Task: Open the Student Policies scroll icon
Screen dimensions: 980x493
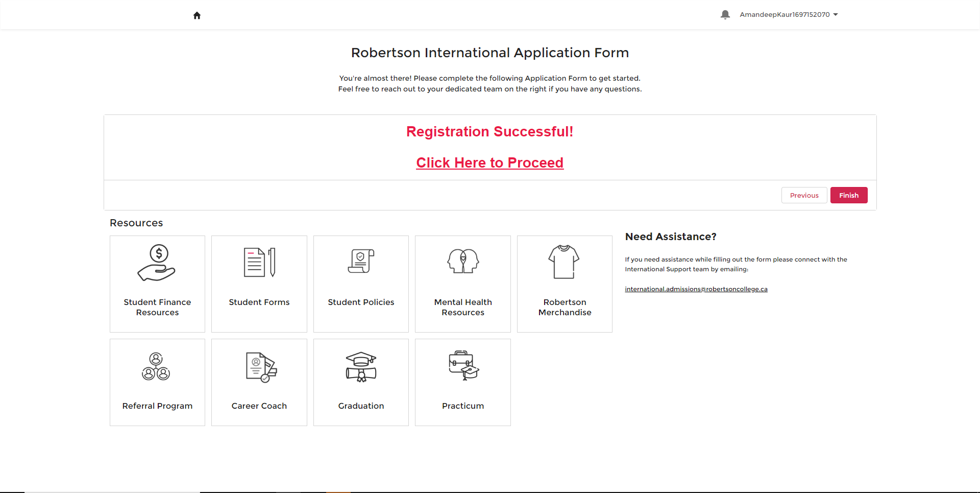Action: pos(361,261)
